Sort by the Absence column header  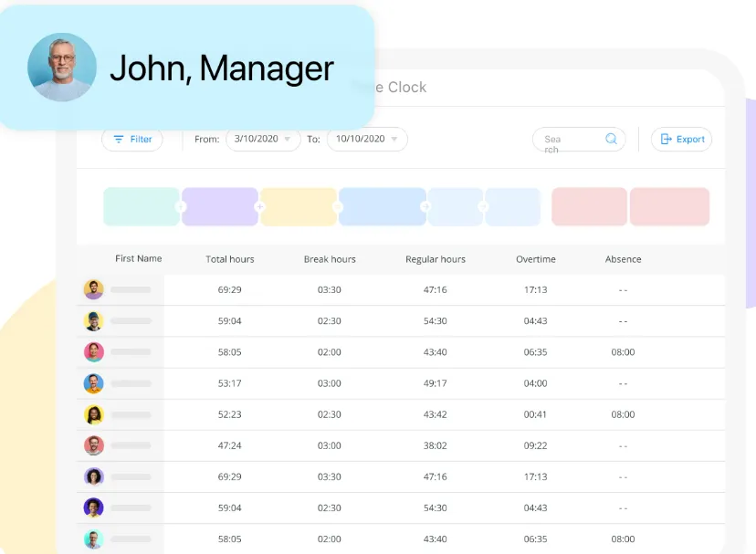coord(623,259)
